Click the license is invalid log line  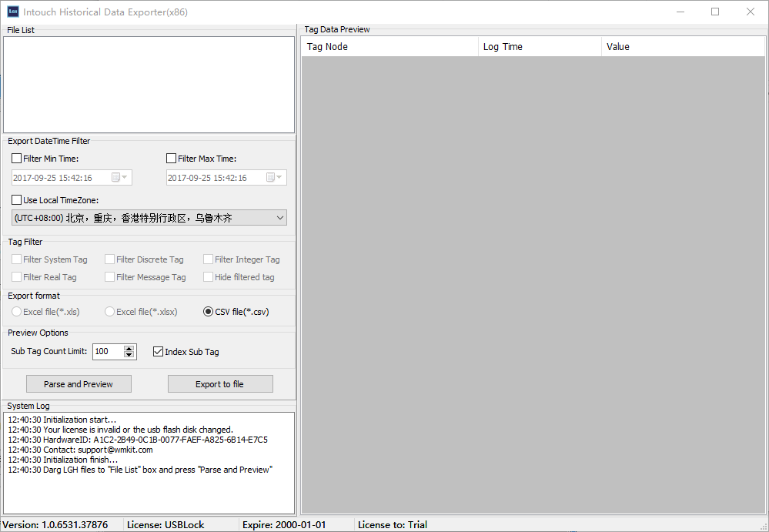[121, 430]
